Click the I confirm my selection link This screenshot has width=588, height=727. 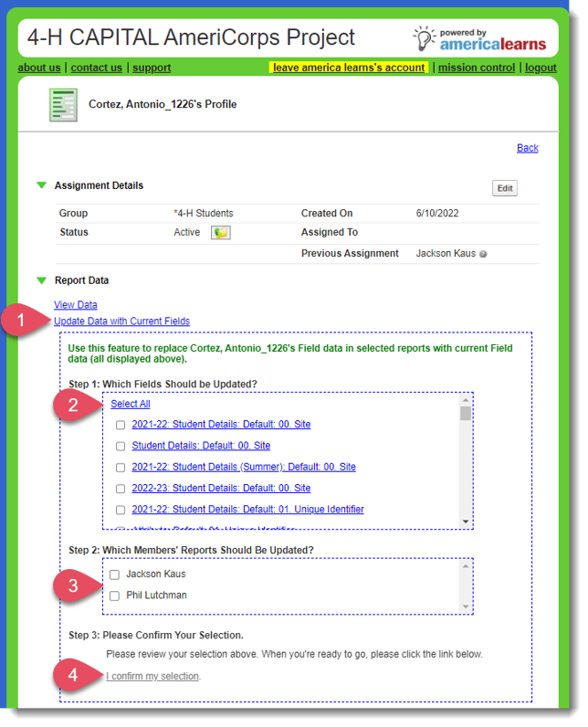152,676
